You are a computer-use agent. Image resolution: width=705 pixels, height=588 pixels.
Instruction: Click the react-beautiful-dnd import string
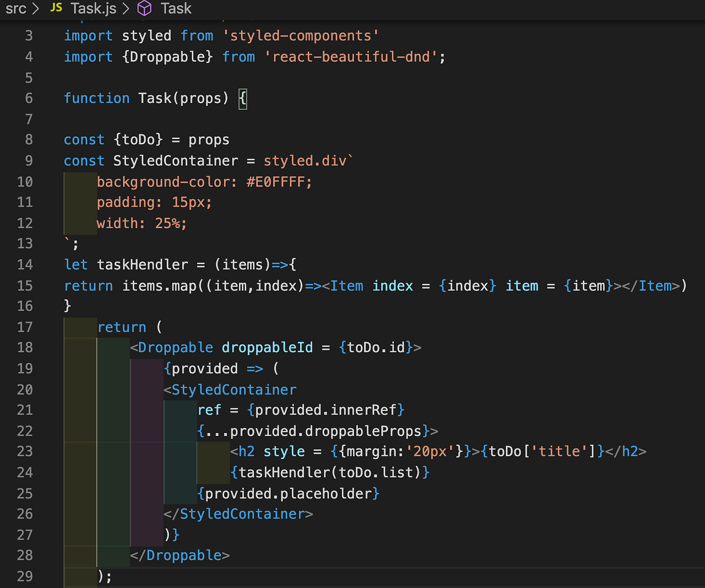click(350, 57)
